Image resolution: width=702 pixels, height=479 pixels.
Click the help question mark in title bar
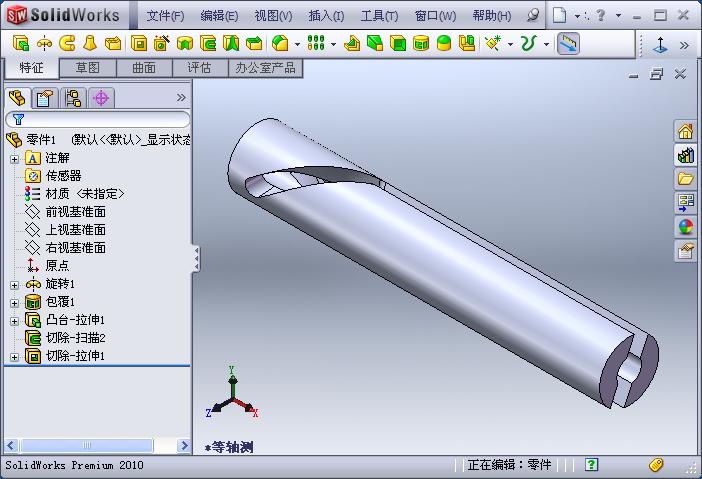(601, 15)
